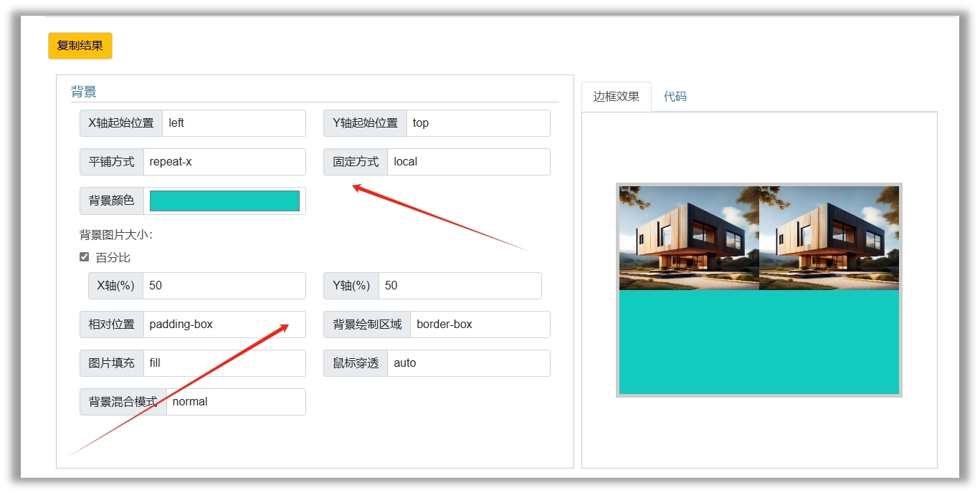980x495 pixels.
Task: Click the X轴起始位置 label
Action: click(x=121, y=123)
